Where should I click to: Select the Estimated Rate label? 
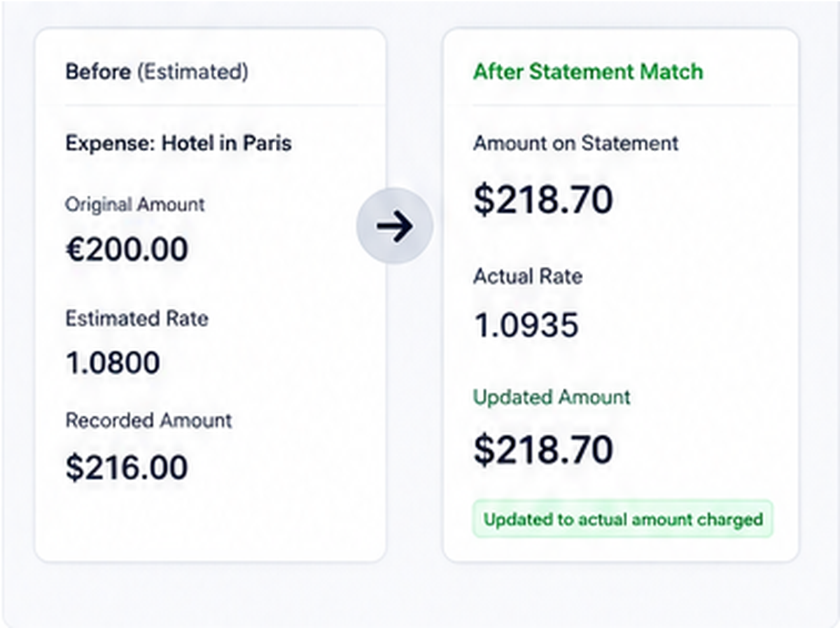point(136,318)
